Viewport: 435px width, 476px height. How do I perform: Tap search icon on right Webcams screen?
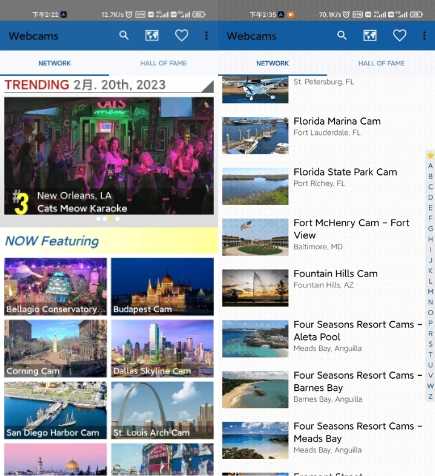coord(342,35)
